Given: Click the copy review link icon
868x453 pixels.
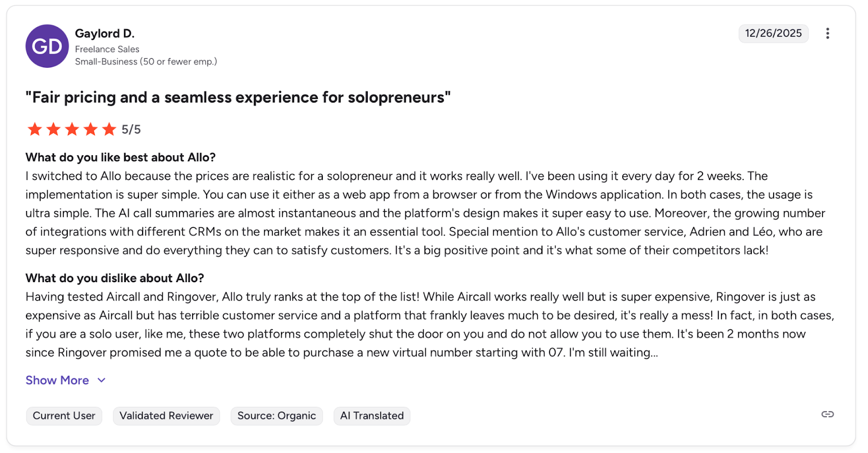Looking at the screenshot, I should (827, 414).
